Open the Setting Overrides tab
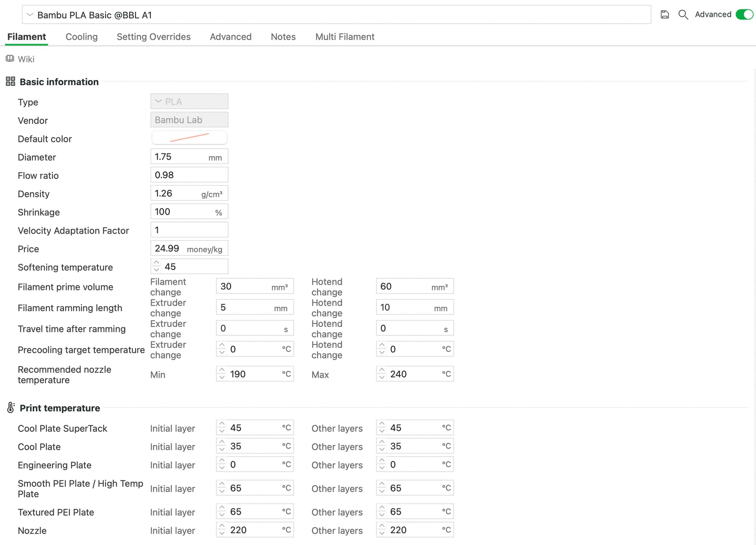This screenshot has width=756, height=545. 154,37
